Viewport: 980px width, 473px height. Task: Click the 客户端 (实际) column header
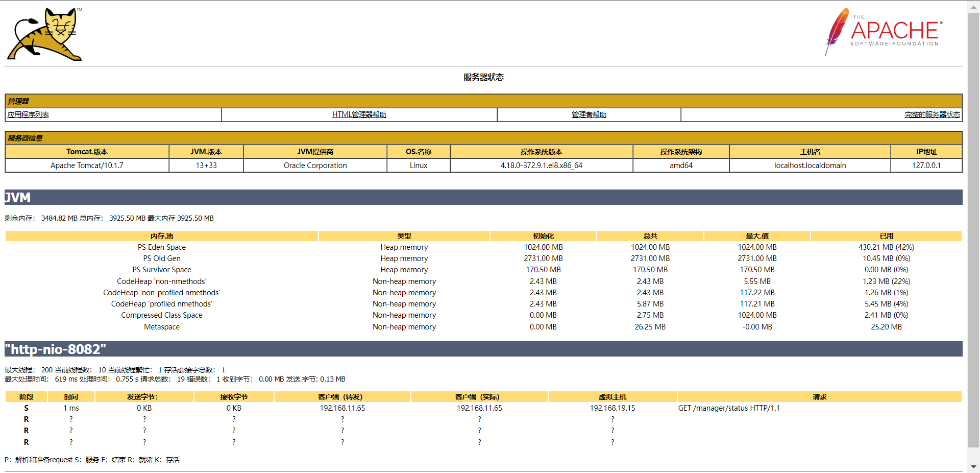(479, 397)
